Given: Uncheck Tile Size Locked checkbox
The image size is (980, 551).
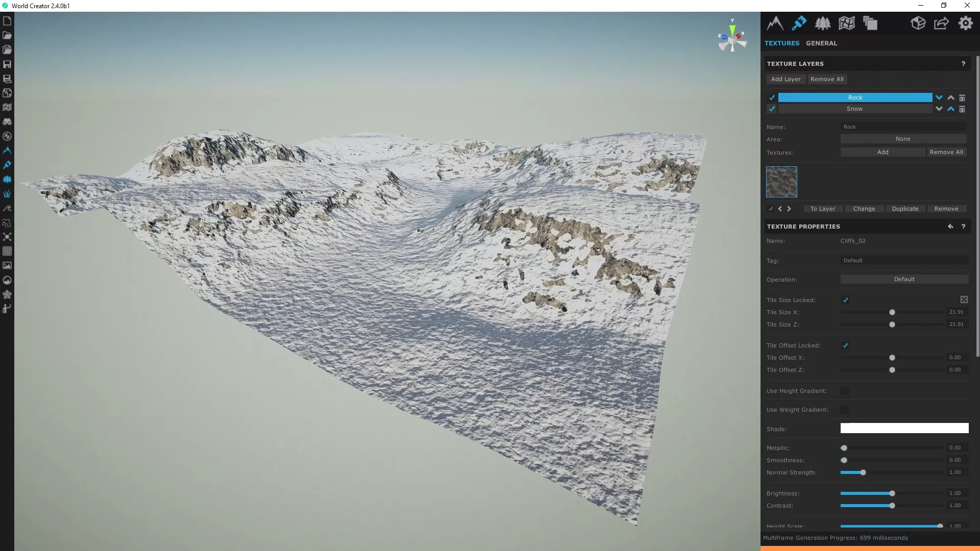Looking at the screenshot, I should point(845,300).
